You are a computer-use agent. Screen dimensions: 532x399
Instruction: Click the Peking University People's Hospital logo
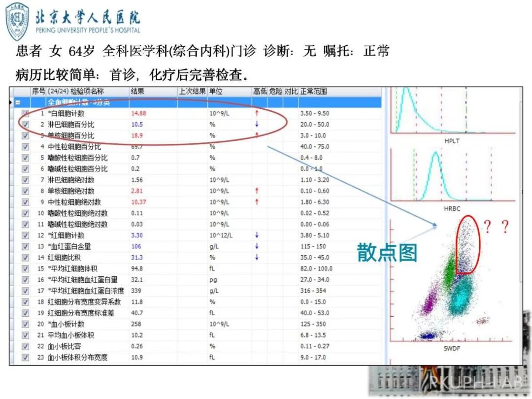pyautogui.click(x=73, y=21)
